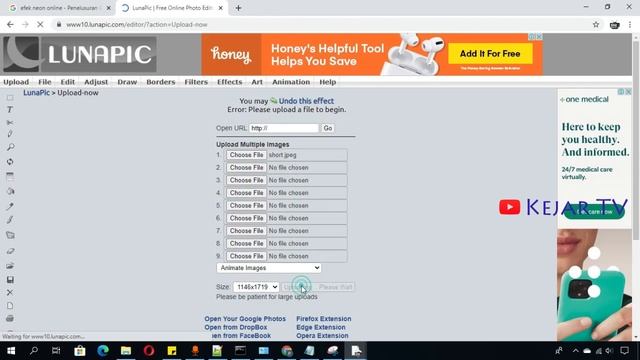This screenshot has width=640, height=360.
Task: Open the Effects menu
Action: click(x=229, y=82)
